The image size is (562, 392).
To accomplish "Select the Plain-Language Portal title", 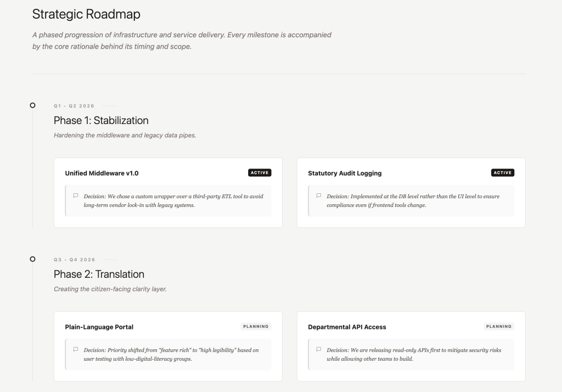I will (99, 327).
